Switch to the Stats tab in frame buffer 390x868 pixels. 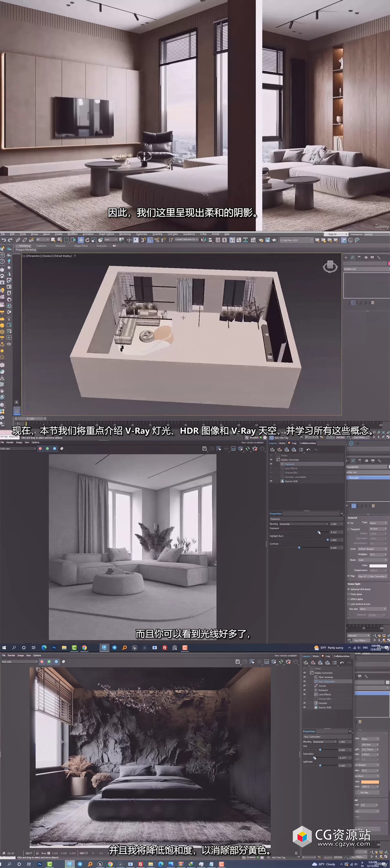(315, 656)
